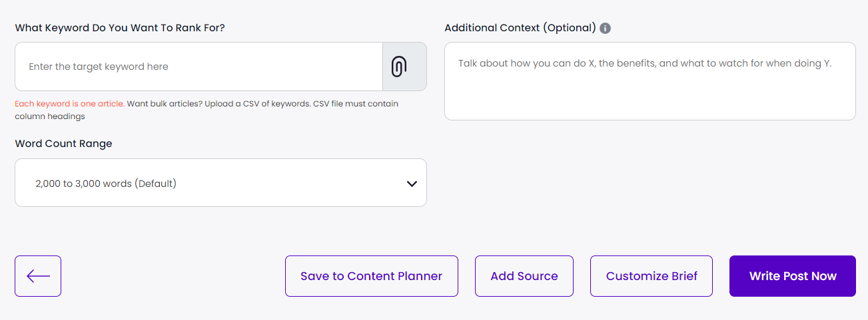The image size is (868, 320).
Task: Select the '2,000 to 3,000 words (Default)' value
Action: (x=106, y=184)
